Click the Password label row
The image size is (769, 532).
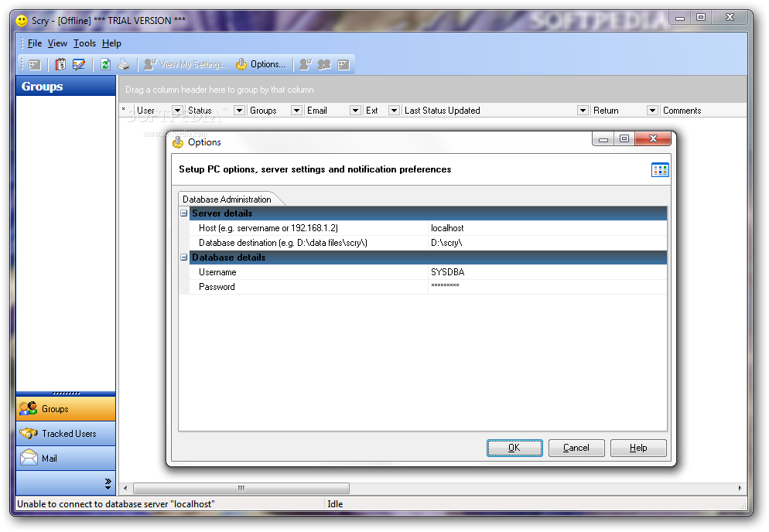point(309,287)
